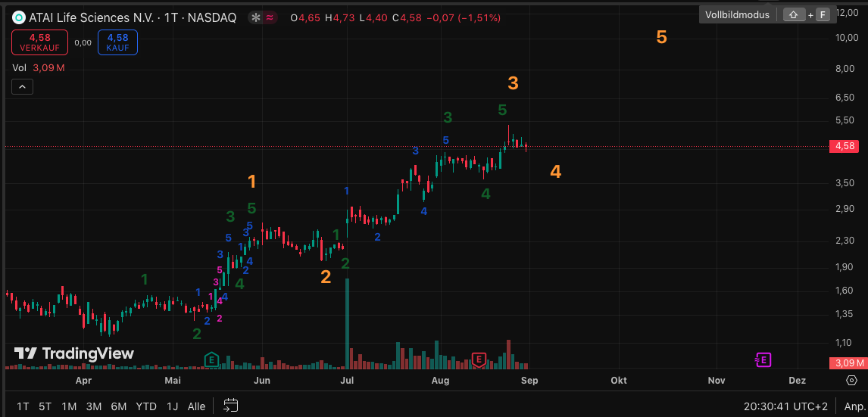Click the red VERKAUF sell button
Viewport: 868px width, 417px height.
coord(39,42)
